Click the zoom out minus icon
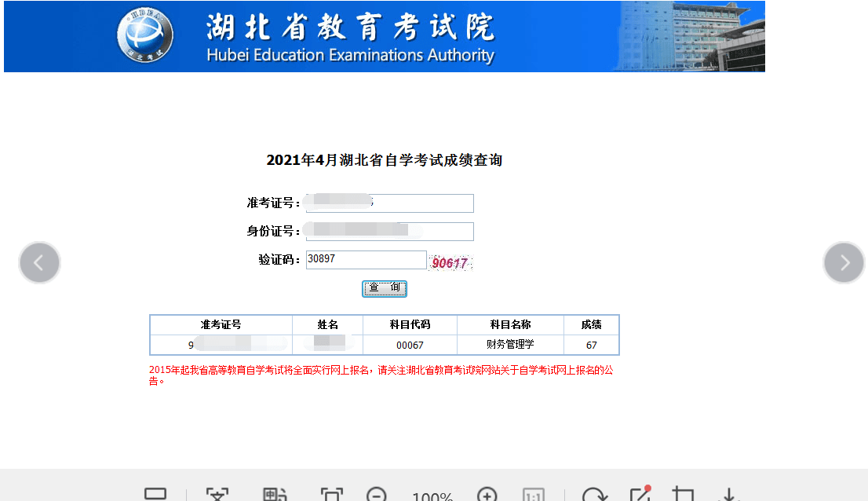Image resolution: width=868 pixels, height=501 pixels. point(377,495)
